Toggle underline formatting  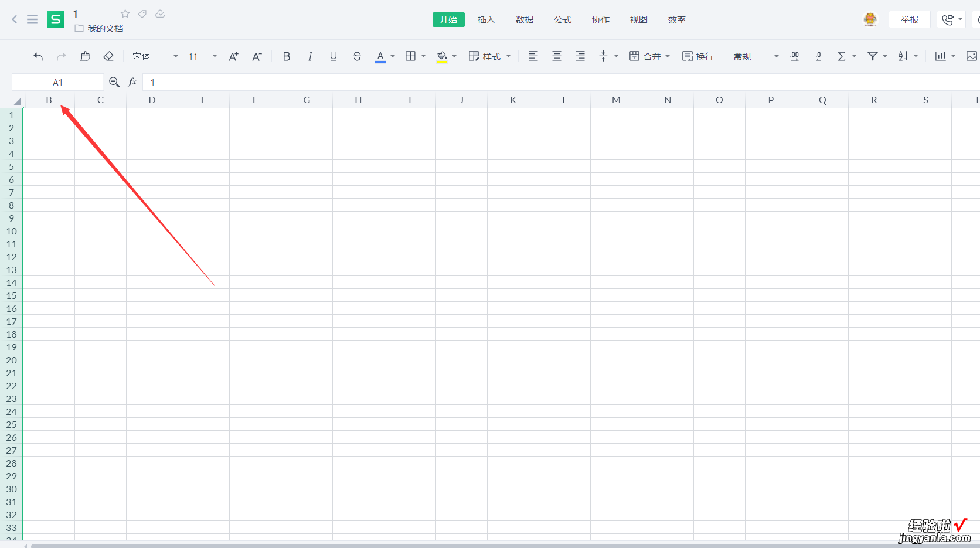[334, 56]
